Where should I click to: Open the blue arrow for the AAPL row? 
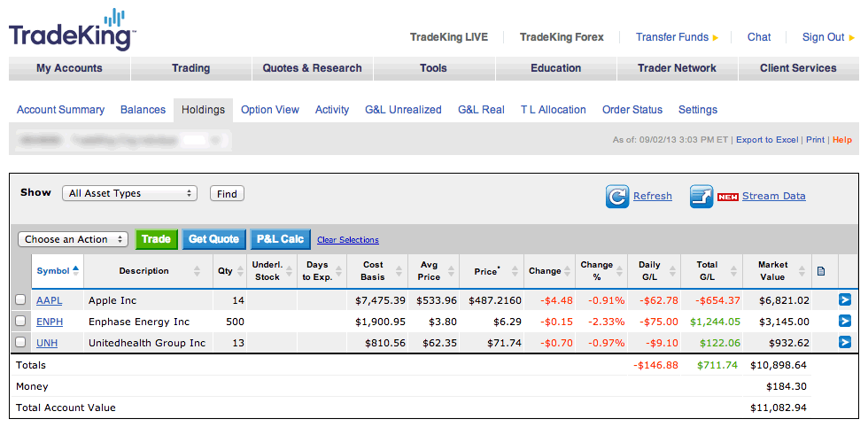845,300
